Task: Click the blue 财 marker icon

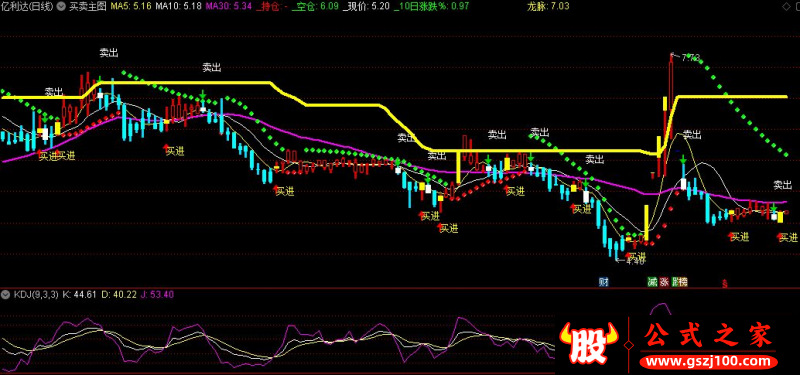Action: (604, 282)
